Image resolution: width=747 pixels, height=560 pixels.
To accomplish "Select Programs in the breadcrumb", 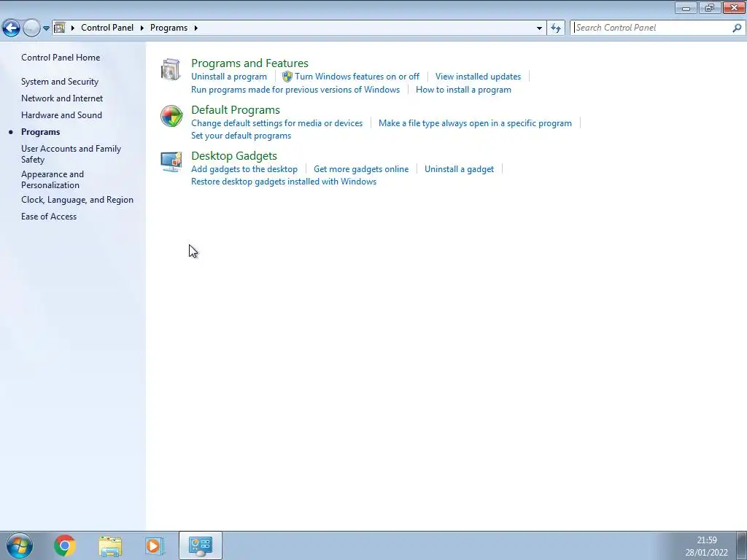I will point(169,28).
